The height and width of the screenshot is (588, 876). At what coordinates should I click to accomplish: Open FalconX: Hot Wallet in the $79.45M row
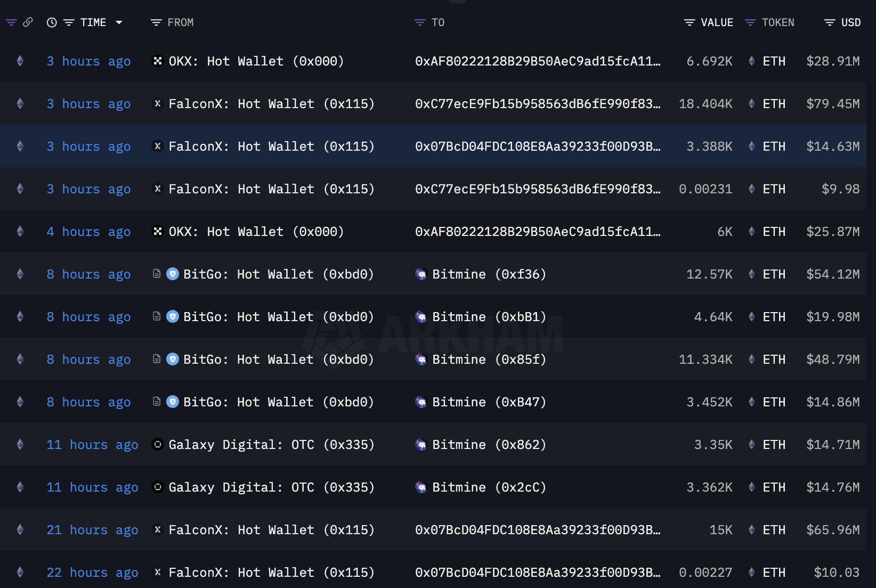coord(271,104)
